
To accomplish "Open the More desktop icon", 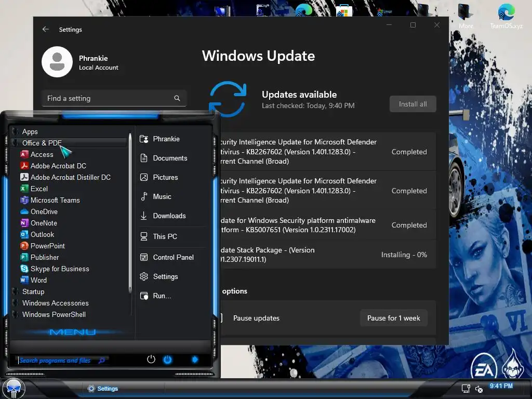I will [466, 15].
